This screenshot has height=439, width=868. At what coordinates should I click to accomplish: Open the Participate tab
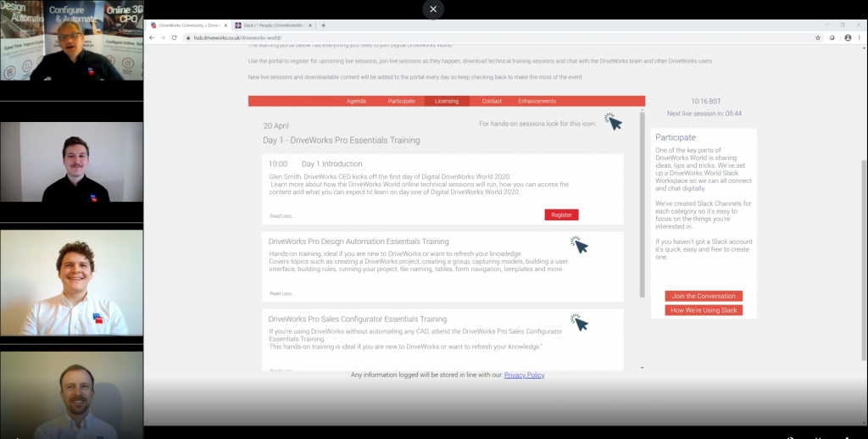point(401,102)
